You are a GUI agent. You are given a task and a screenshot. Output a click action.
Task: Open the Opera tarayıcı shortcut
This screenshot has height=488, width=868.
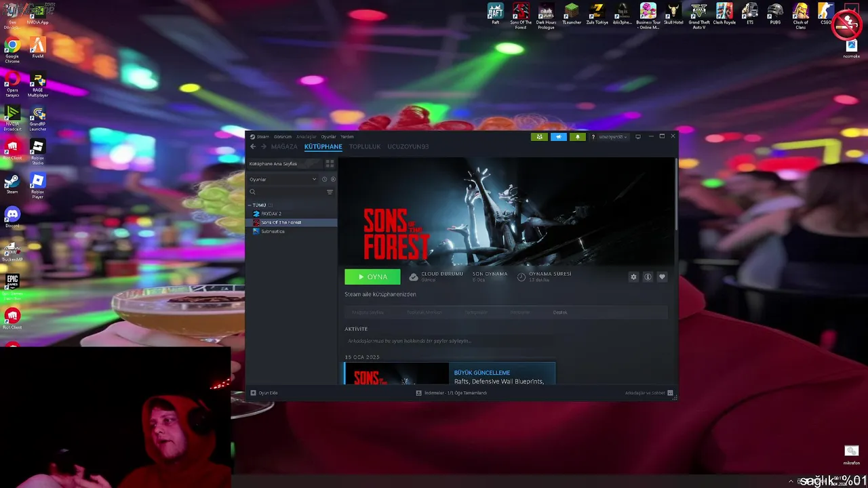pos(12,84)
